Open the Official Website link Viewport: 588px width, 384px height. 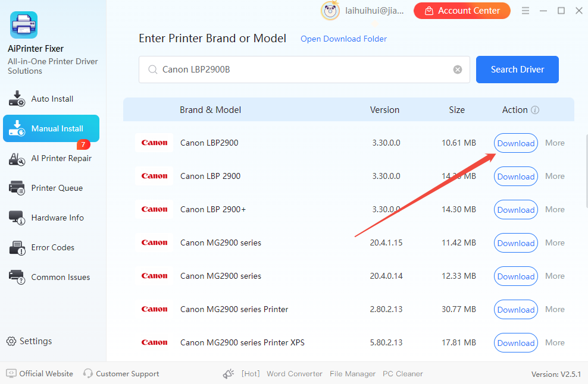point(39,373)
